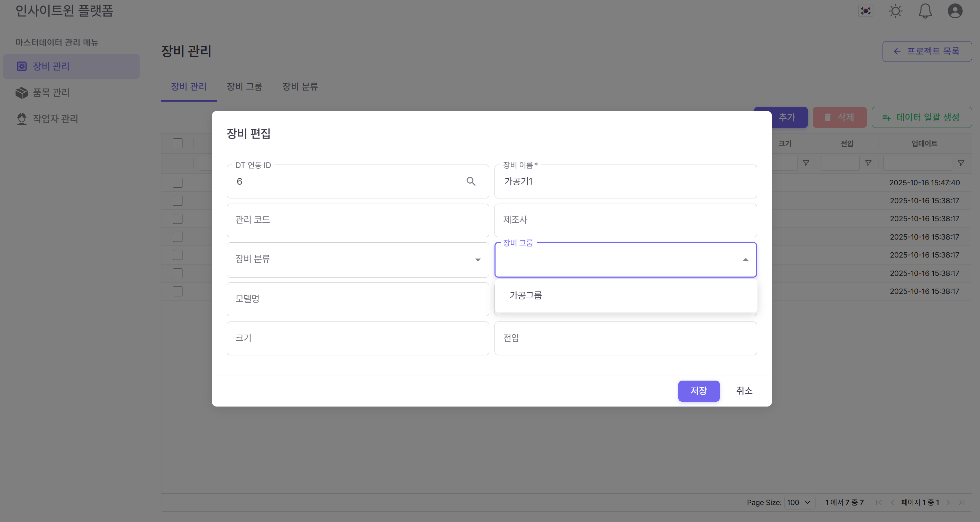Open the filter funnel icon on 업데이트 column
980x522 pixels.
tap(962, 163)
